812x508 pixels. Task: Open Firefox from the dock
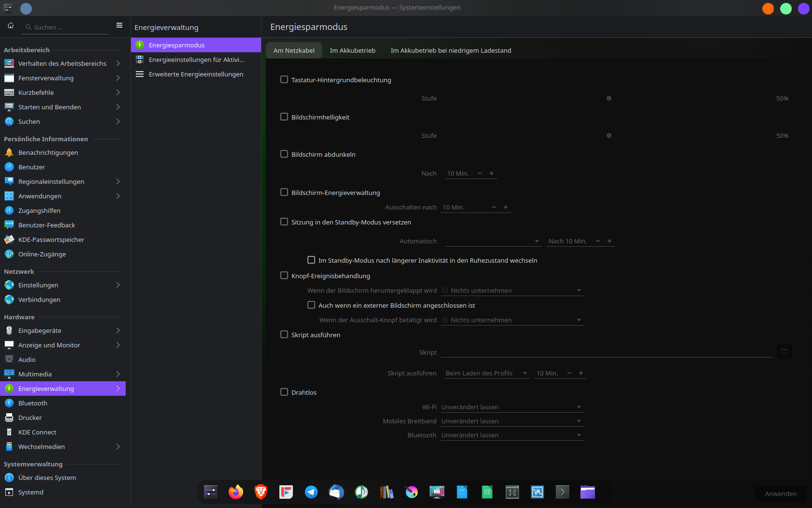click(235, 492)
